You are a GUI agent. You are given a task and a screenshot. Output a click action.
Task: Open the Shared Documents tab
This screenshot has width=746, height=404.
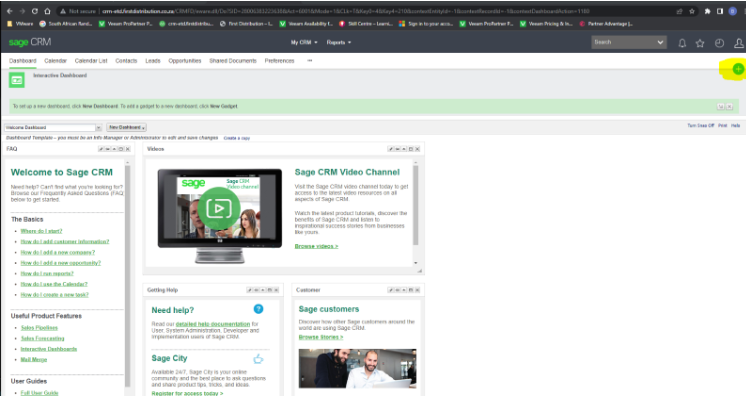[233, 61]
